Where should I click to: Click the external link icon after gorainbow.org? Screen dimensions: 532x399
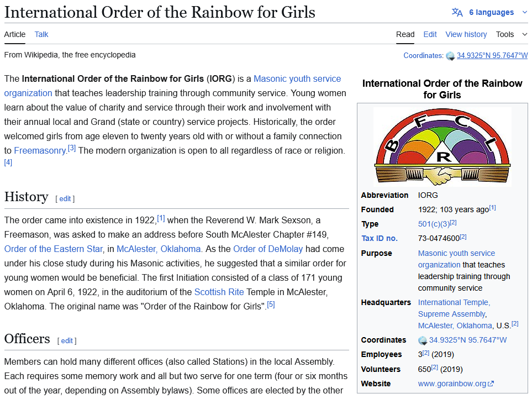[x=491, y=384]
